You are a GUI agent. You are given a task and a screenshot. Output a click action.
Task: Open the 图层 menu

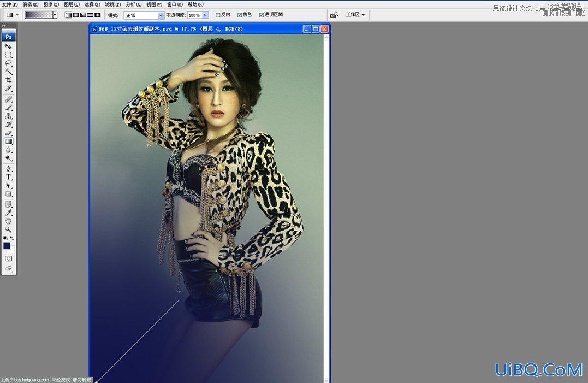point(72,4)
